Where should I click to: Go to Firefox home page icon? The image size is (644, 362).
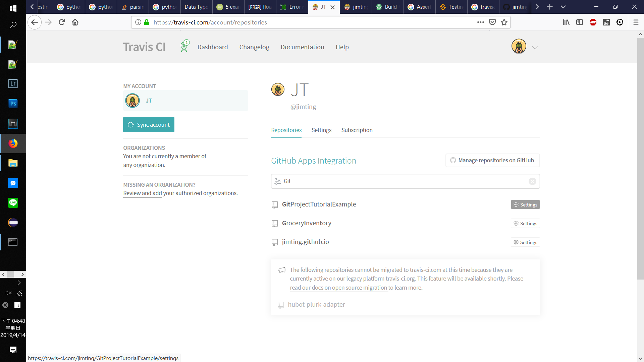75,22
